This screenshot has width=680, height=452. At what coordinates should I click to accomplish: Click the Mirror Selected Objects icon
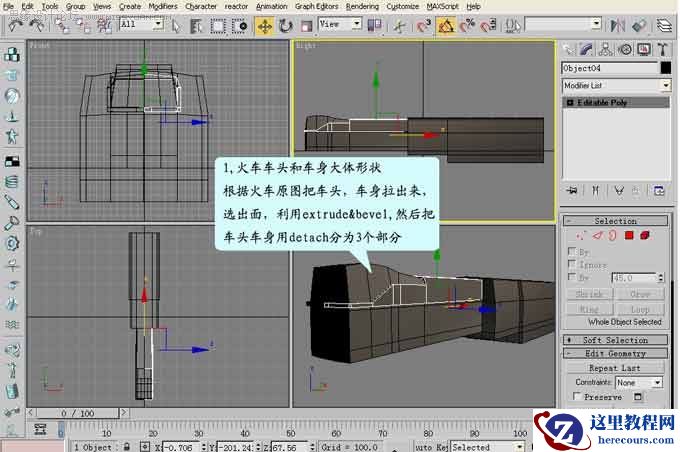[x=617, y=26]
